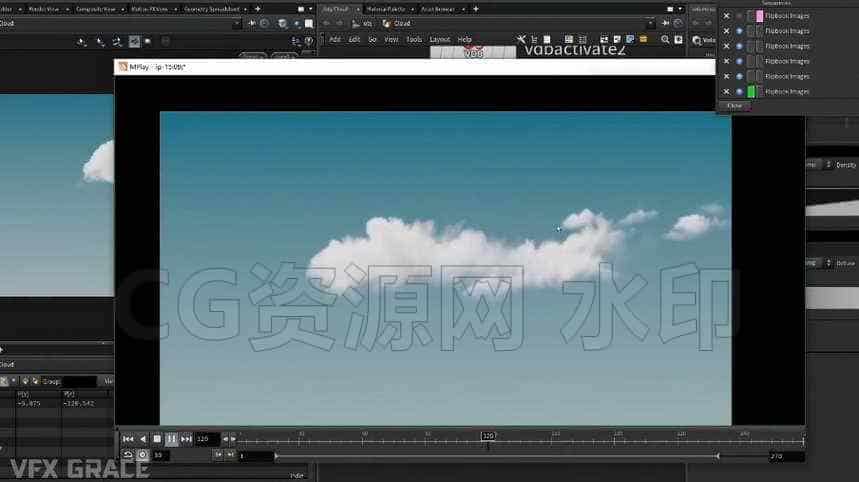Toggle MPlay realtime playback clock icon
Screen dimensions: 859x482
click(142, 455)
